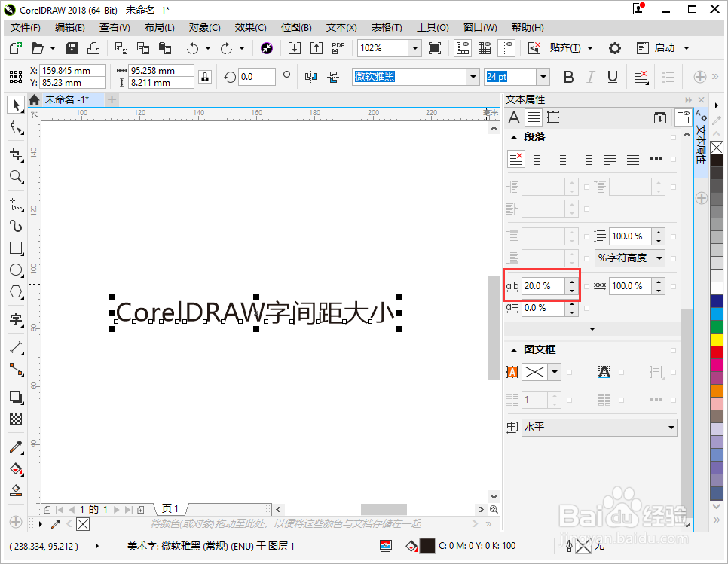
Task: Pick the red palette swatch
Action: pos(717,352)
